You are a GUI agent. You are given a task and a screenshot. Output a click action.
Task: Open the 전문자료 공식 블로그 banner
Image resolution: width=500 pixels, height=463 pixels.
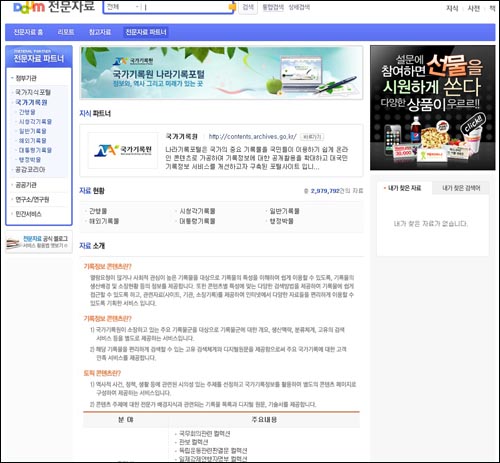pyautogui.click(x=39, y=242)
